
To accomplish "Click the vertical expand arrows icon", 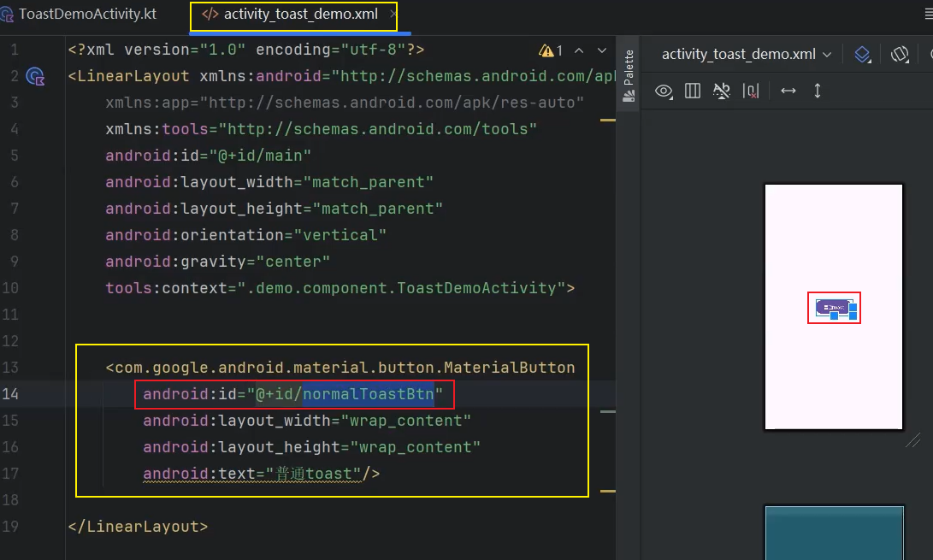I will click(818, 91).
